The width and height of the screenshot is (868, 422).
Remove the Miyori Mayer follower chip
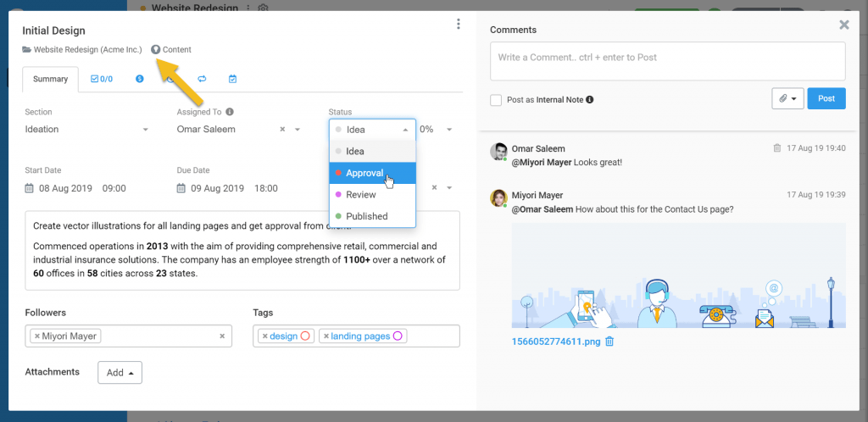point(36,336)
